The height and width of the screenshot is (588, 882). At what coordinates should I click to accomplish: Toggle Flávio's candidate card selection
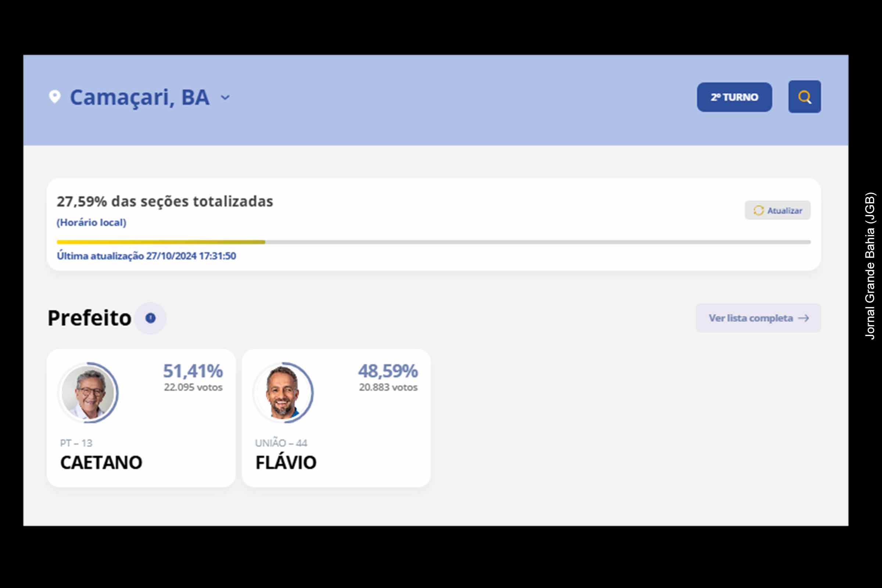pos(336,416)
